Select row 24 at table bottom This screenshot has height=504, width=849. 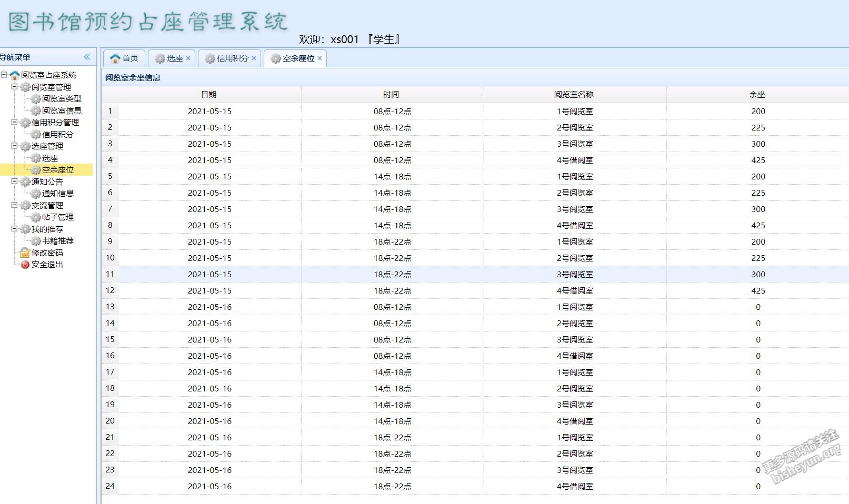click(x=475, y=486)
